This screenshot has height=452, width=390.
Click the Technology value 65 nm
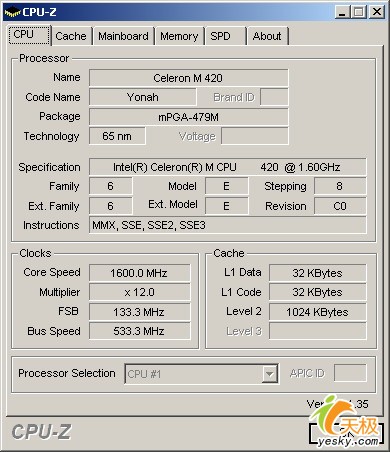pyautogui.click(x=117, y=136)
